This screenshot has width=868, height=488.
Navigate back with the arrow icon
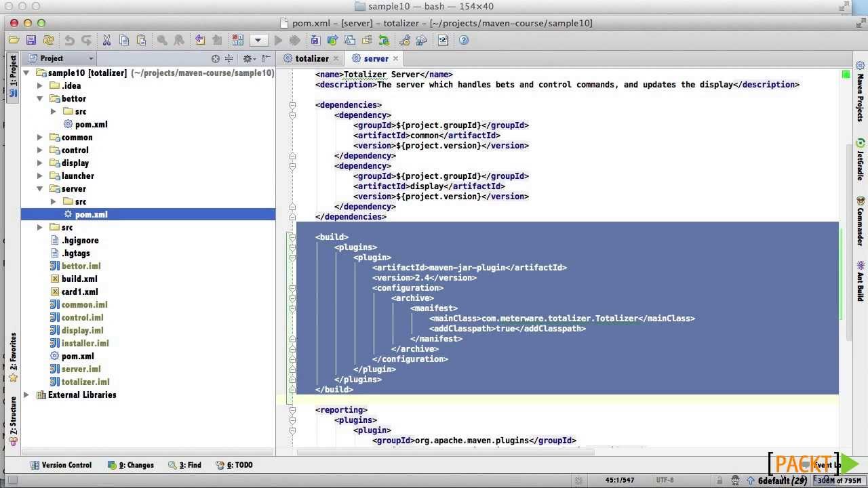pos(199,41)
